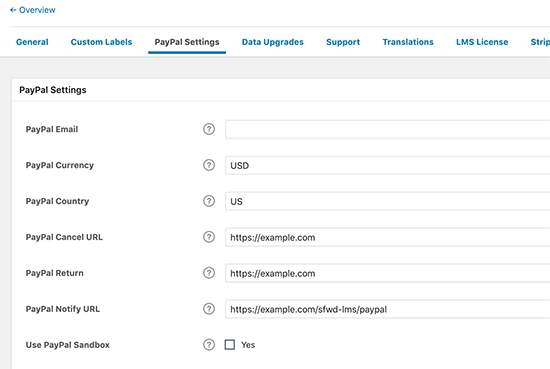Go back via the Overview link
Viewport: 550px width, 369px height.
tap(33, 10)
